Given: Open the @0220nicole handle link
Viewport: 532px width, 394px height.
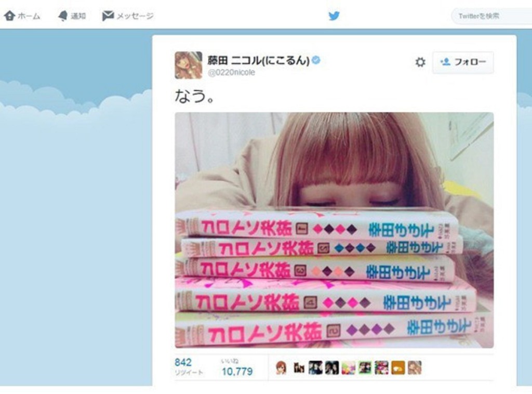Looking at the screenshot, I should pyautogui.click(x=231, y=72).
